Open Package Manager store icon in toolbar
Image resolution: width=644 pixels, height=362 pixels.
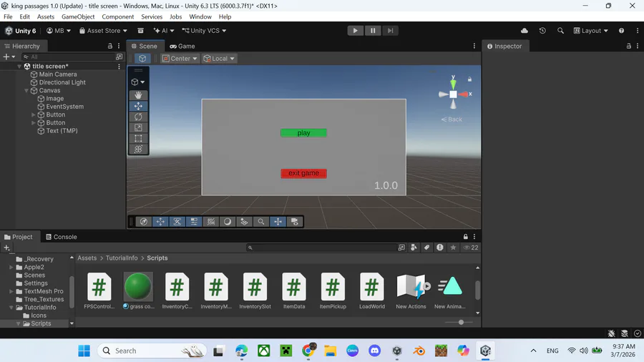(x=140, y=30)
